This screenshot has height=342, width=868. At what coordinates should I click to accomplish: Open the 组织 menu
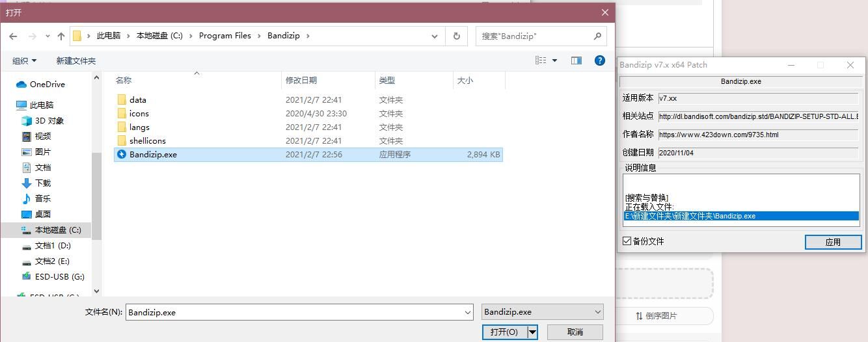(24, 61)
